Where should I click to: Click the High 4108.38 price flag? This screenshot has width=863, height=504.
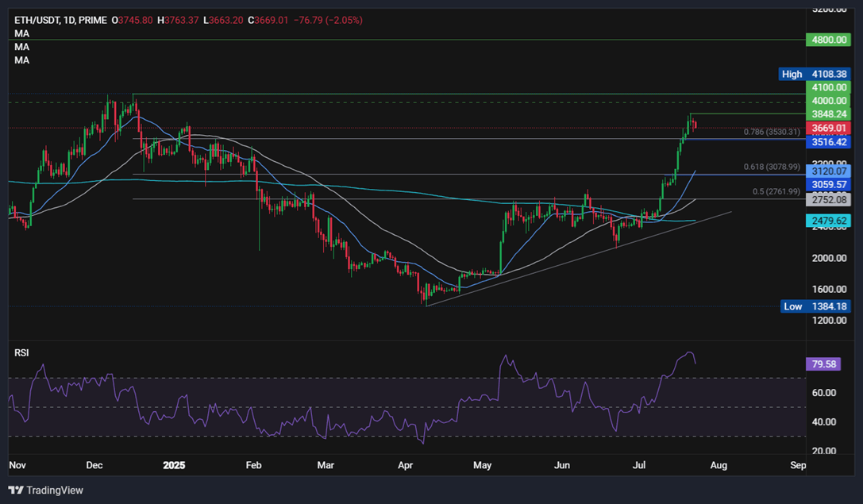[813, 74]
